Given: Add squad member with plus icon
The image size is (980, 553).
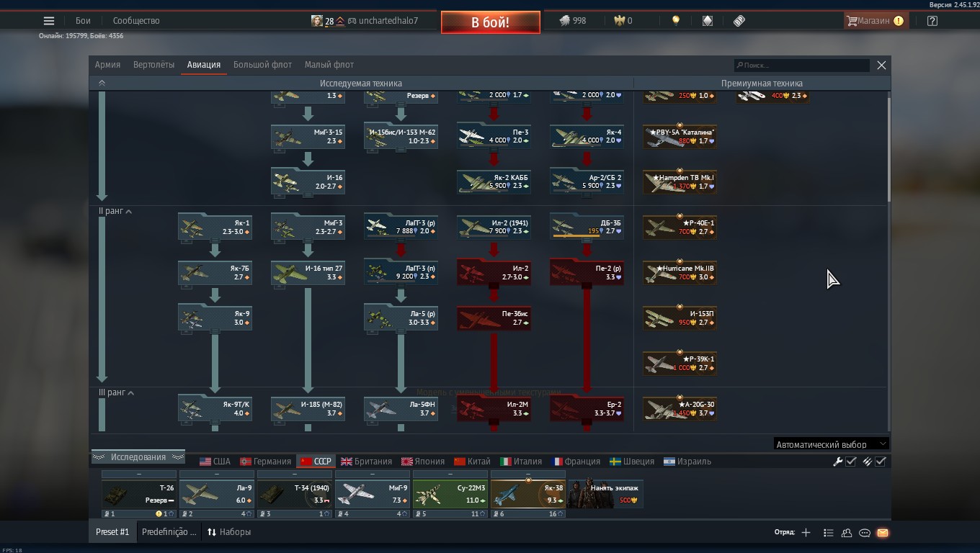Looking at the screenshot, I should (806, 533).
